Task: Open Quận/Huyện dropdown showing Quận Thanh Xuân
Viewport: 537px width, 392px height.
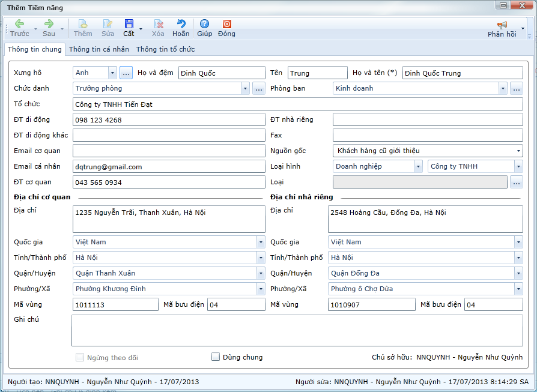Action: pos(260,273)
